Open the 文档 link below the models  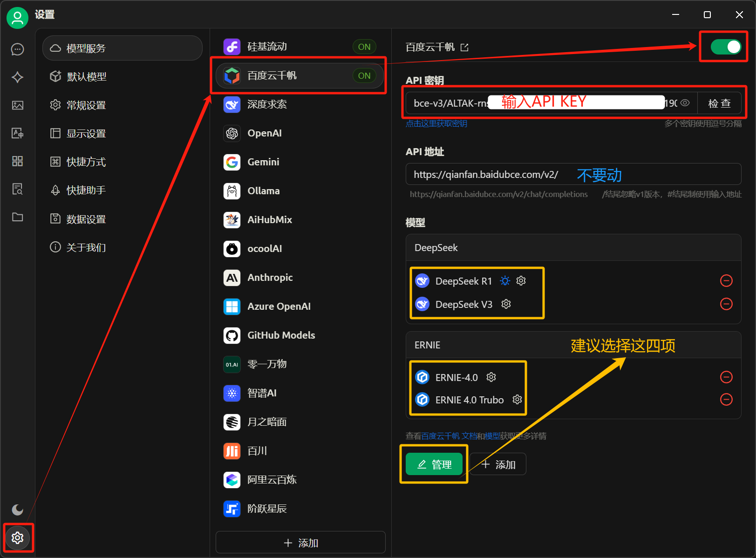tap(469, 436)
